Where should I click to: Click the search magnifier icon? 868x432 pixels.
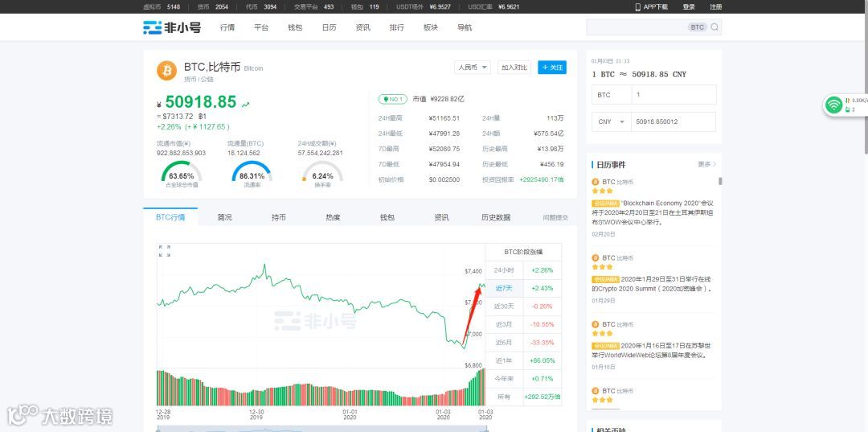(x=714, y=27)
